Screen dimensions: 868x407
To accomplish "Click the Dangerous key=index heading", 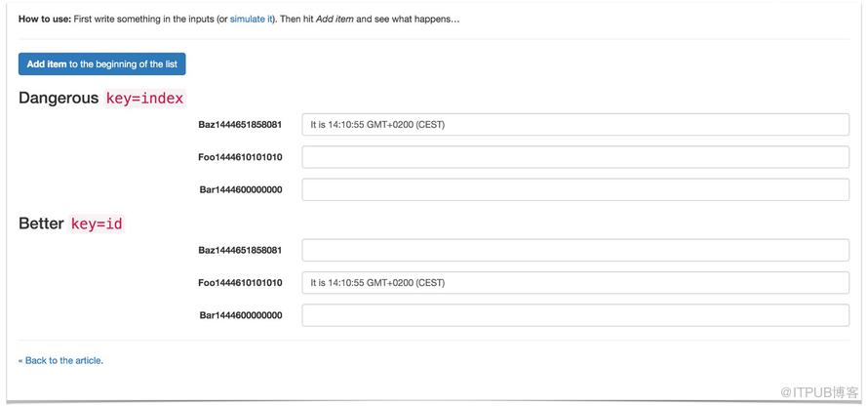I will click(101, 99).
